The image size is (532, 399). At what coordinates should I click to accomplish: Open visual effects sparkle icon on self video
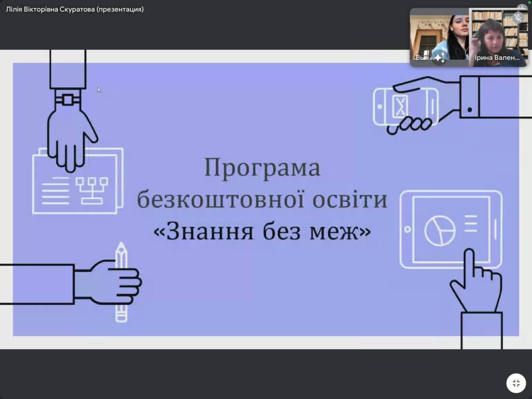[x=440, y=58]
